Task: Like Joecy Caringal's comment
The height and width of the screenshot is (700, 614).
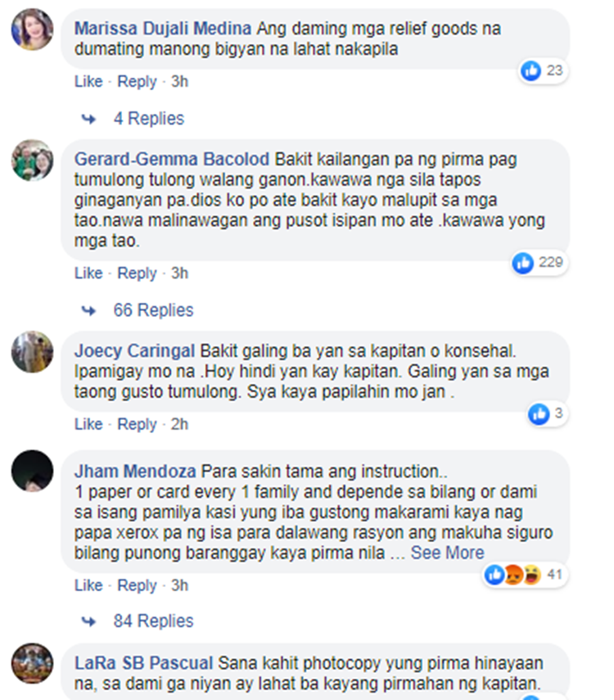Action: [x=88, y=424]
